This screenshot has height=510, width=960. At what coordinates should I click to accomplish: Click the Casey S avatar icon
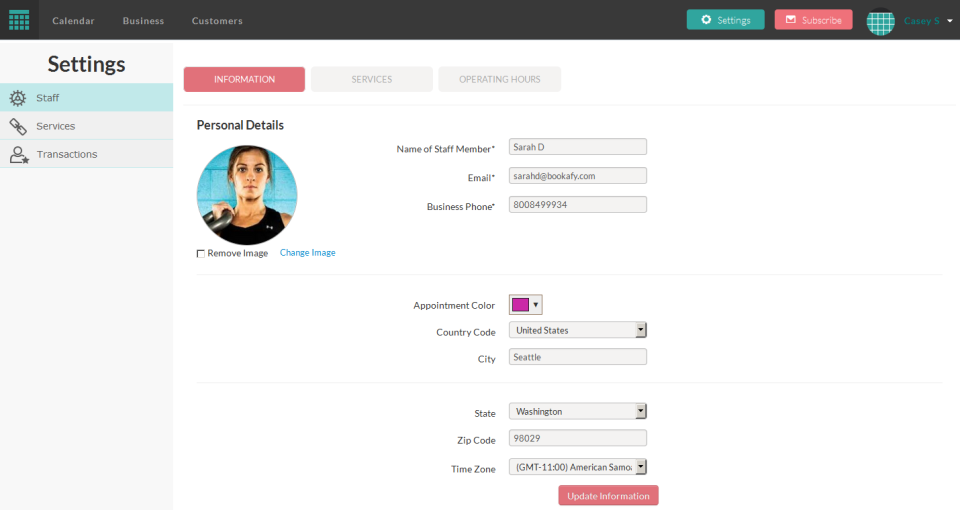(880, 21)
